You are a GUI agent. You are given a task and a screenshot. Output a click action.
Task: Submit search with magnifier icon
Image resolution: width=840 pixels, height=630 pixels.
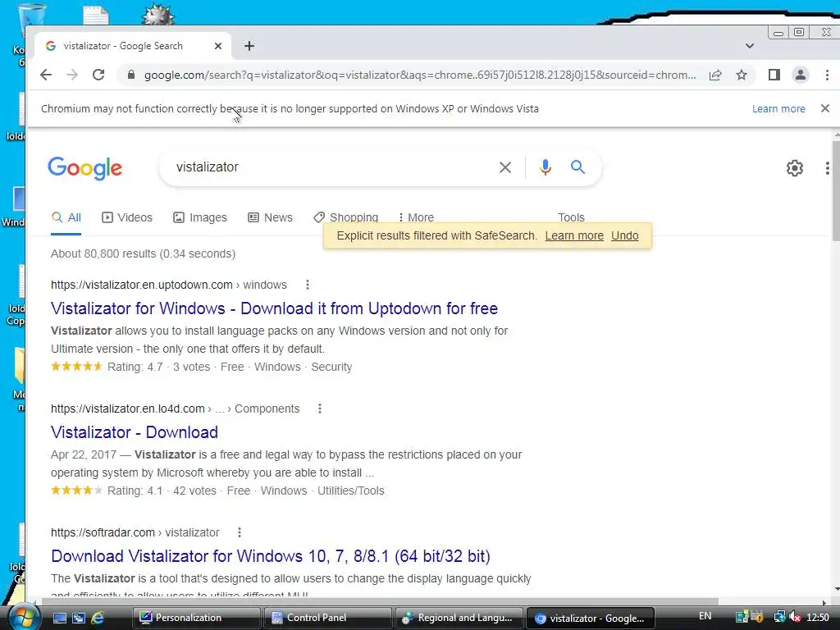(577, 167)
